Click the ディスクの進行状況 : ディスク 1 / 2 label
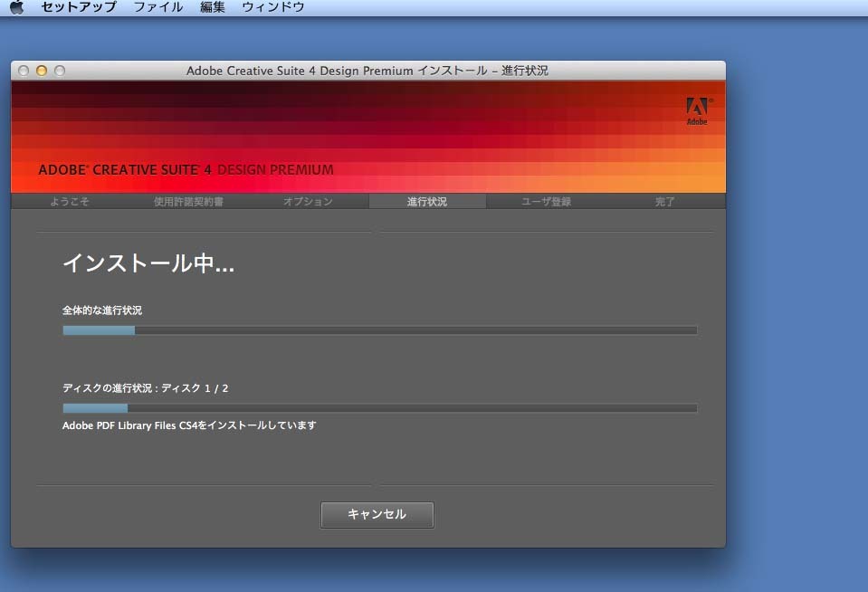 click(x=146, y=388)
